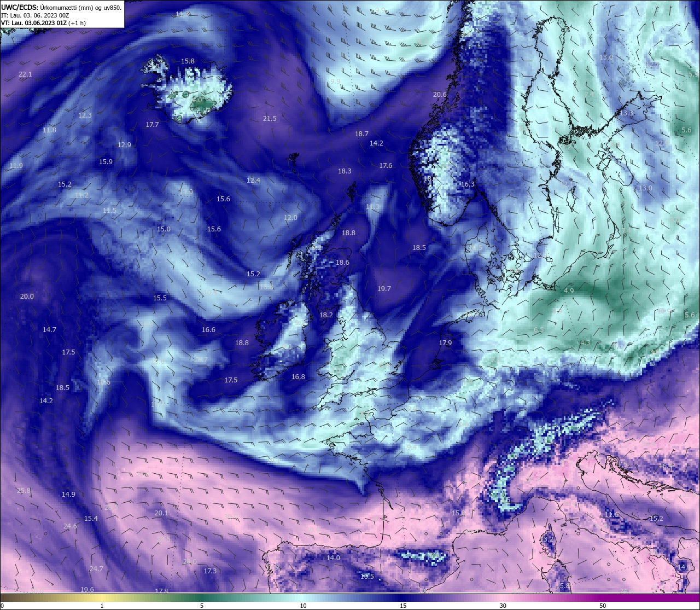Click the 5 tick on the color scale
Screen dimensions: 700x610
(x=202, y=606)
